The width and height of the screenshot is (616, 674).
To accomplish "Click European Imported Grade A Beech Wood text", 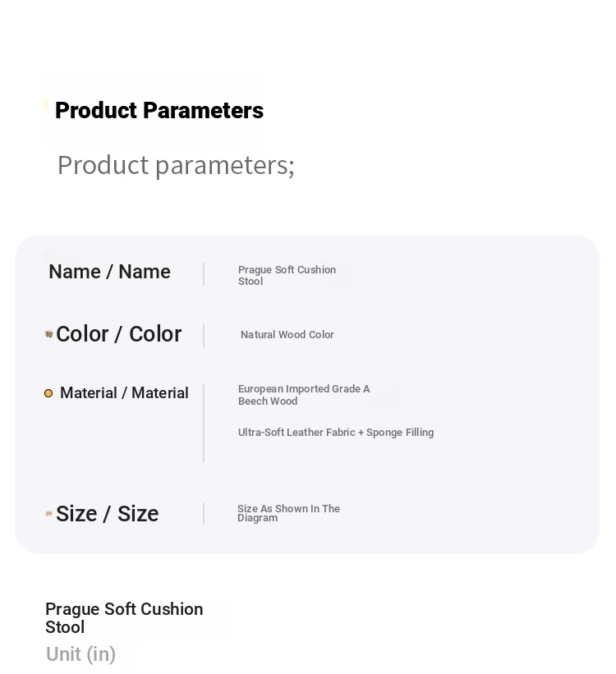I will click(x=304, y=395).
